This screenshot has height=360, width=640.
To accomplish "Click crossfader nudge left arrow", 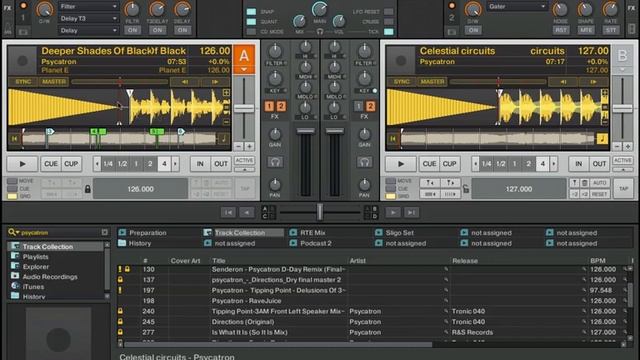I will (247, 212).
